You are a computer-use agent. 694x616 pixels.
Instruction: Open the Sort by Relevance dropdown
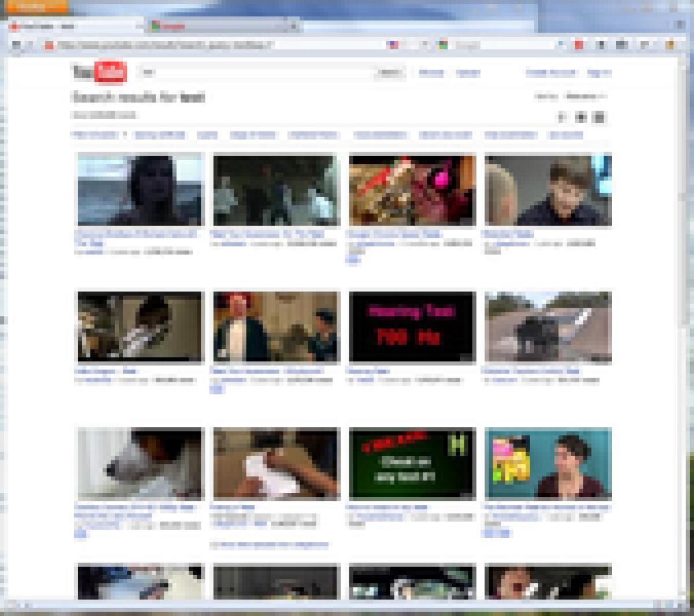[x=585, y=96]
